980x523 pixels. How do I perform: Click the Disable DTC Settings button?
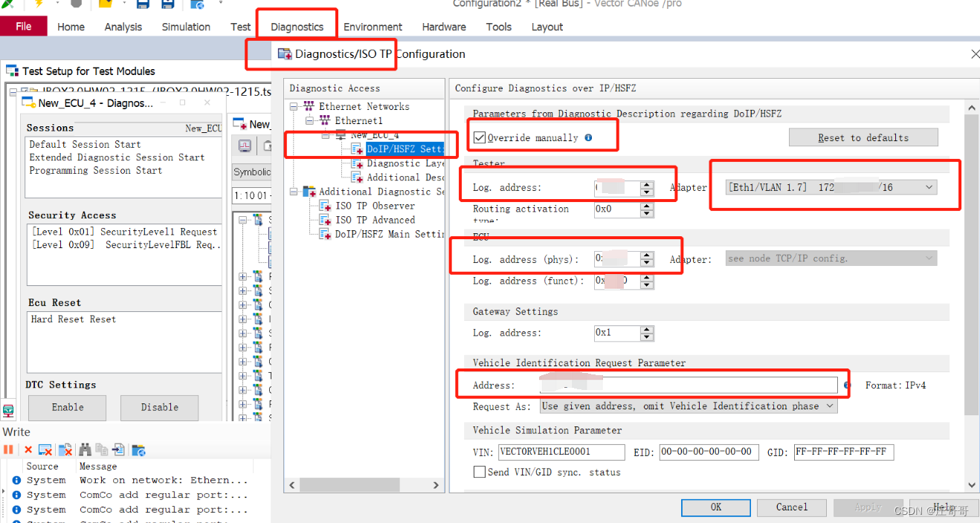[160, 407]
